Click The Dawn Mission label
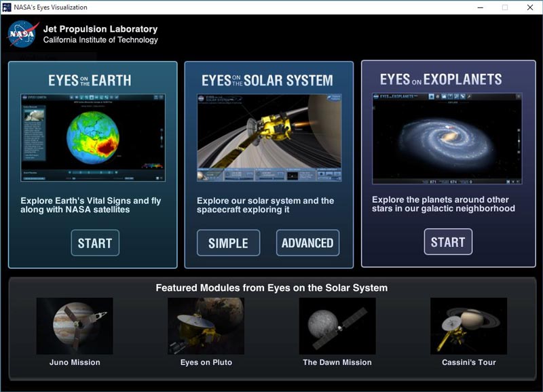This screenshot has height=392, width=543. 337,362
